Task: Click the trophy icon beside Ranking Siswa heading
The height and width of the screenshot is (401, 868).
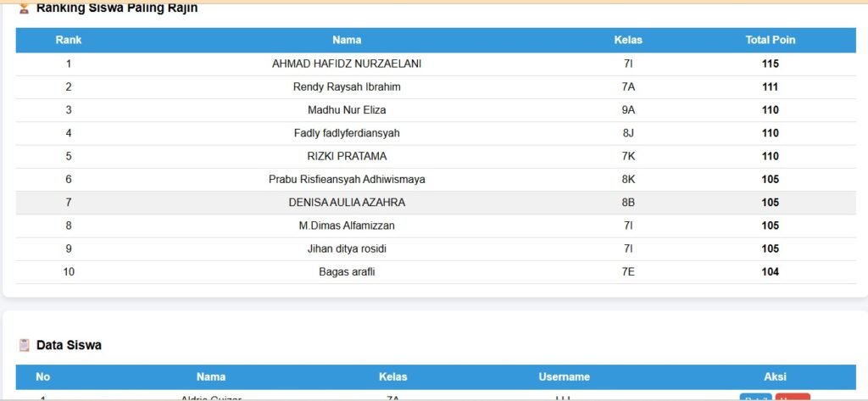Action: coord(24,8)
